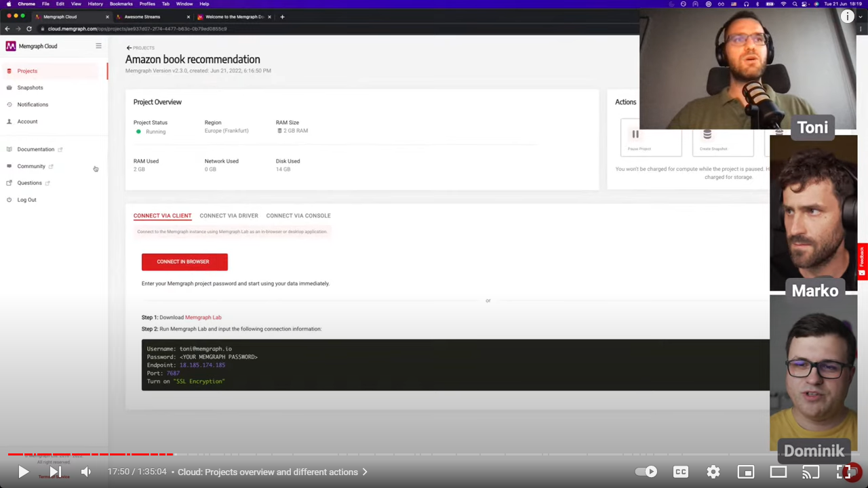Click endpoint 18.185.174.185
The width and height of the screenshot is (868, 488).
(x=202, y=365)
